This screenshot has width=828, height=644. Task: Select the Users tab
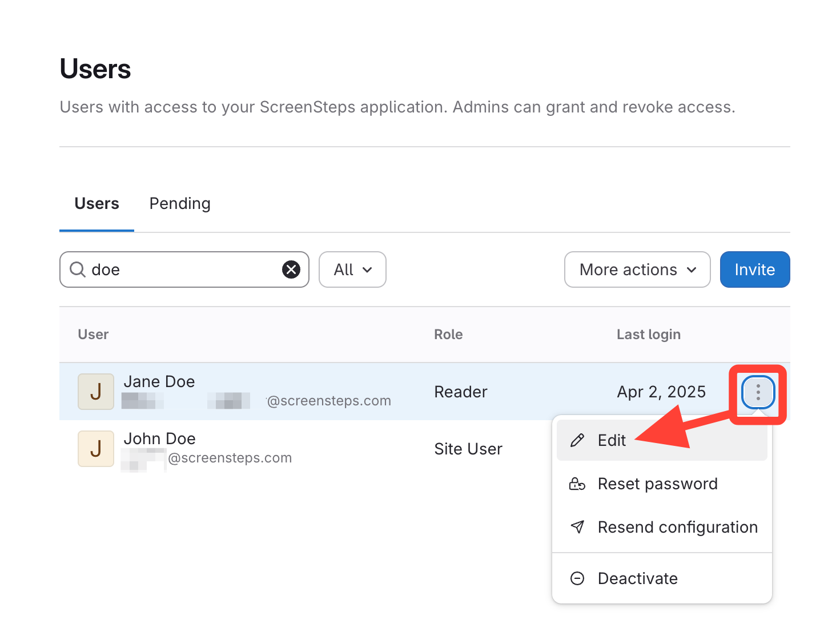[97, 204]
